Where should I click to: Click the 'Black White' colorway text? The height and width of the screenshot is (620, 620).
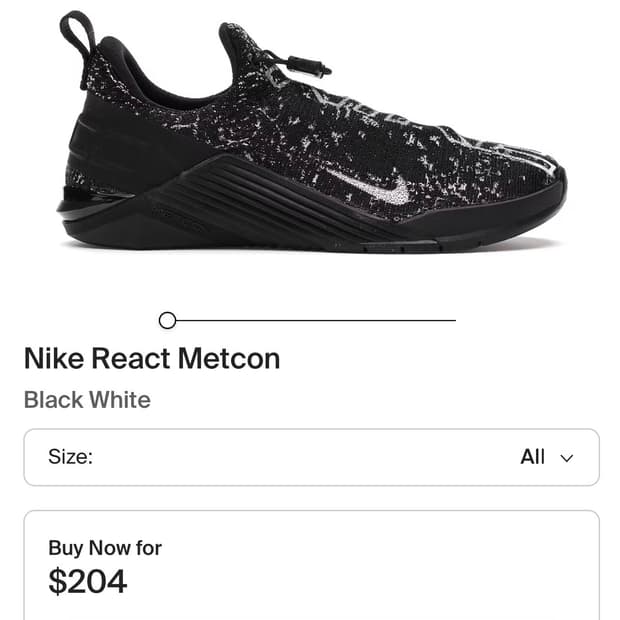click(x=87, y=400)
